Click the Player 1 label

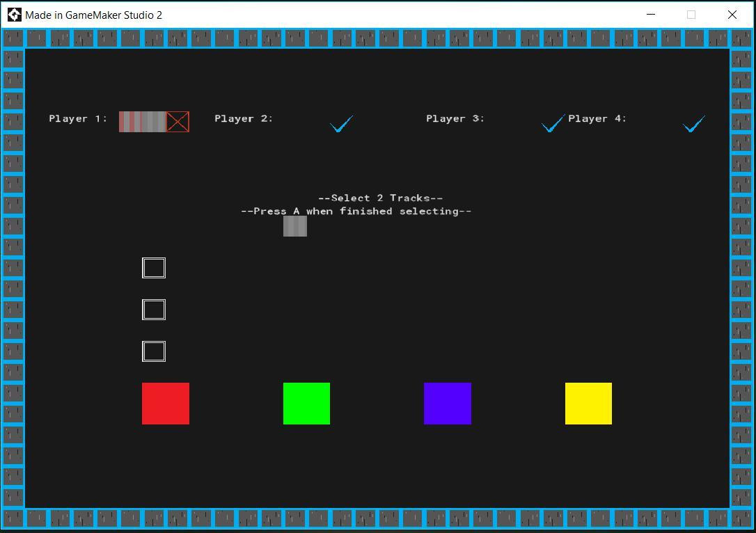(x=78, y=118)
